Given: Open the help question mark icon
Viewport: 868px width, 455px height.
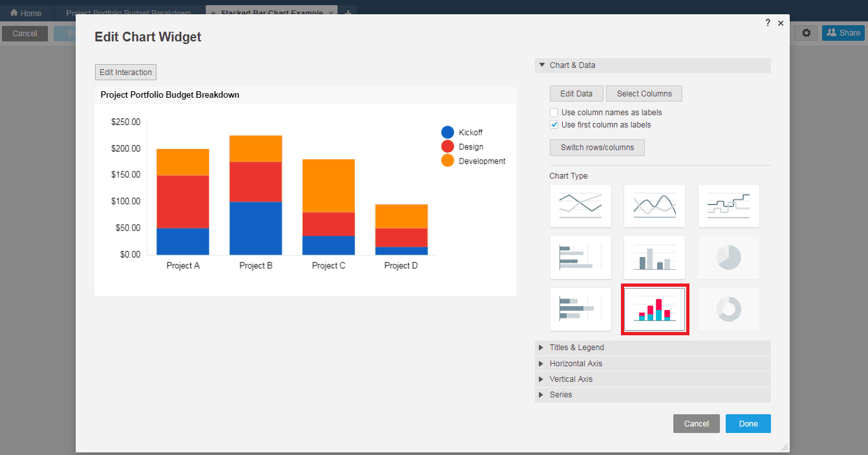Looking at the screenshot, I should pyautogui.click(x=768, y=23).
